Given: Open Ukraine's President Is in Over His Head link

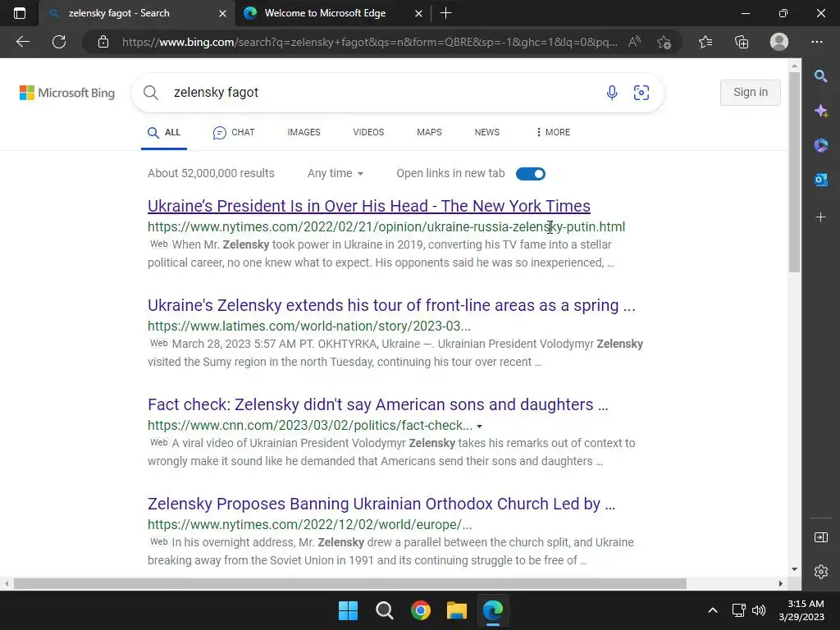Looking at the screenshot, I should pos(368,206).
